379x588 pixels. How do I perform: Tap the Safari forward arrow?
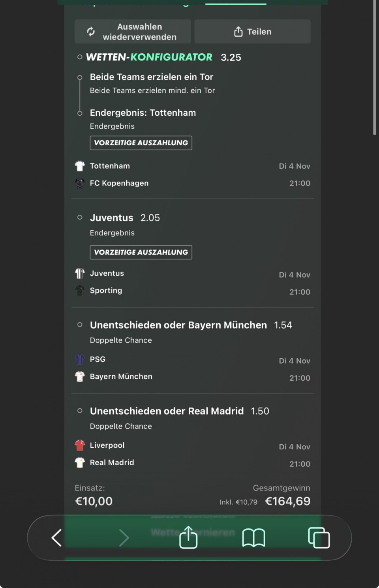124,537
